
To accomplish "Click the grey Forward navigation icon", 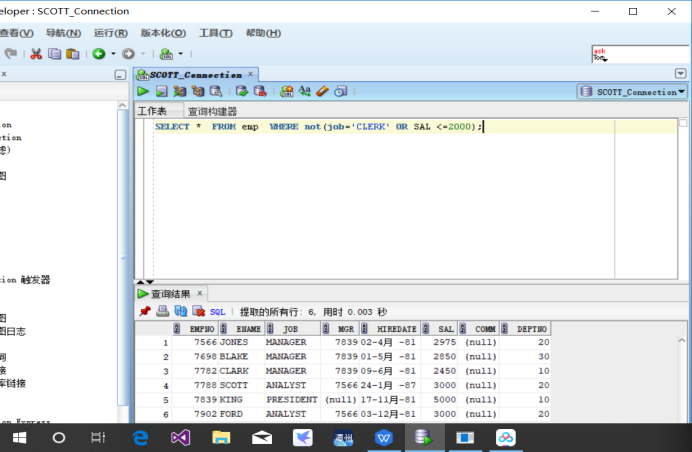I will click(x=128, y=53).
